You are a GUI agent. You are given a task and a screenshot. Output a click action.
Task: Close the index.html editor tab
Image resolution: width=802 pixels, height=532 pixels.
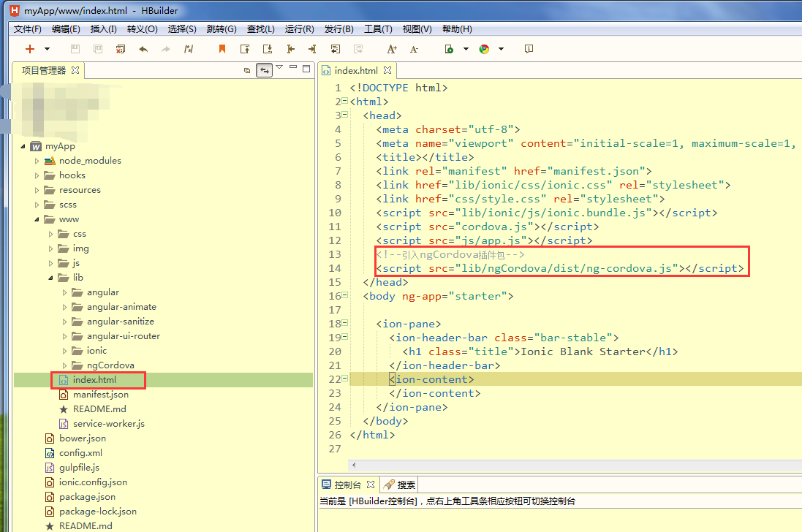pyautogui.click(x=387, y=70)
